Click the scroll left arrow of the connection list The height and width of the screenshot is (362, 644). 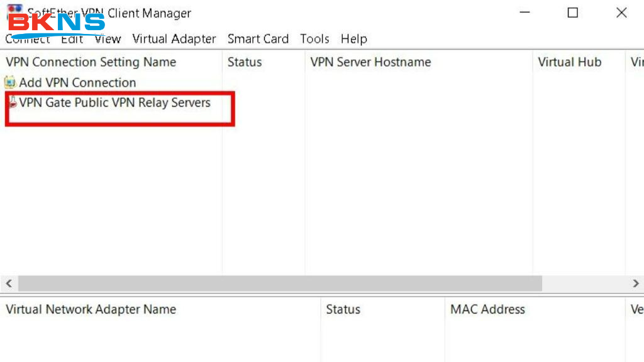click(9, 284)
